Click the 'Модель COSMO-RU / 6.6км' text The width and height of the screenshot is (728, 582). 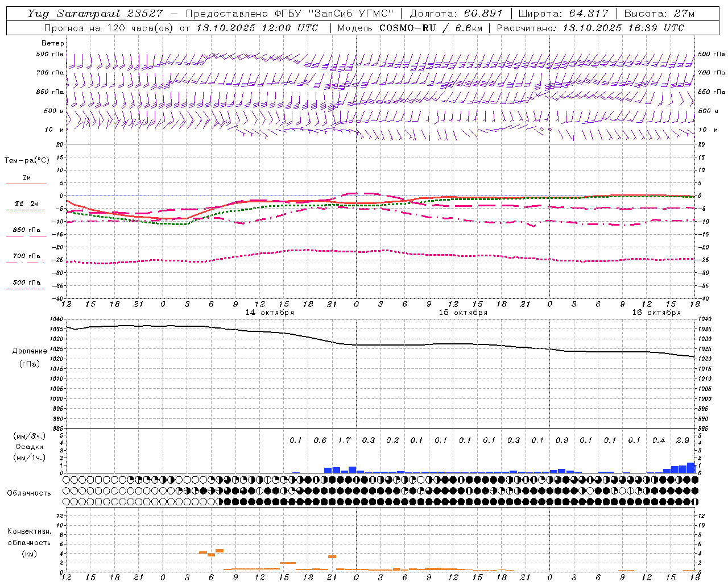pos(409,28)
